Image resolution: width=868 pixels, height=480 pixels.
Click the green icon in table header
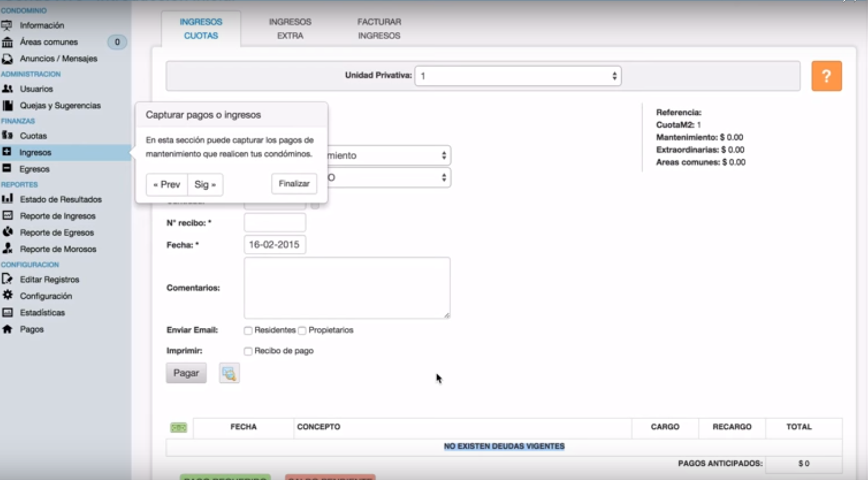point(179,427)
